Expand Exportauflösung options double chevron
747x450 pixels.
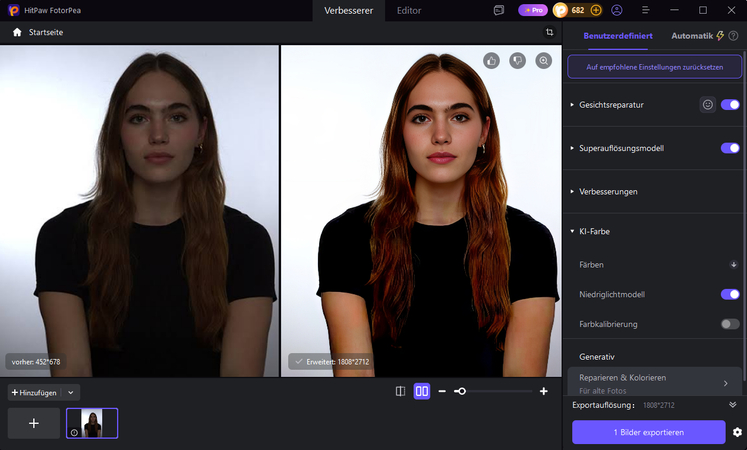pos(733,405)
